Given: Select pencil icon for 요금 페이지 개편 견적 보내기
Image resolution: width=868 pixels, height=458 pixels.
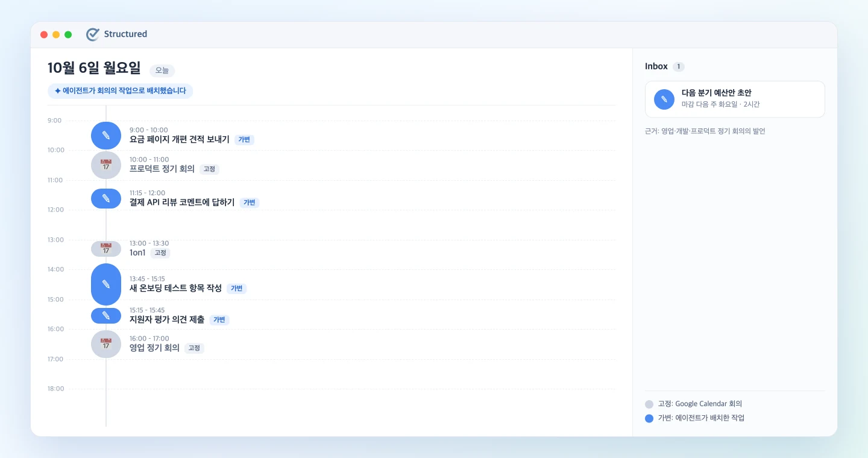Looking at the screenshot, I should point(106,135).
